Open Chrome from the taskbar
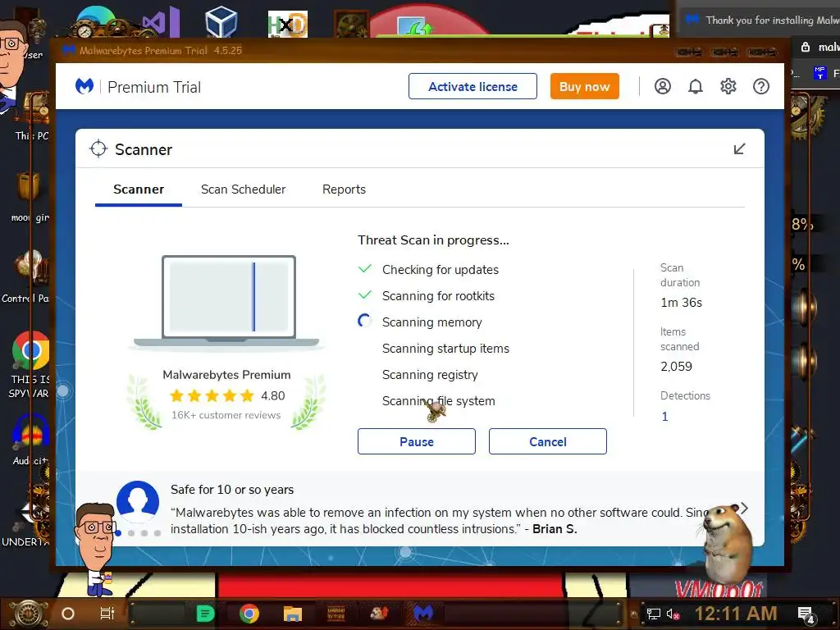The width and height of the screenshot is (840, 630). (x=249, y=614)
